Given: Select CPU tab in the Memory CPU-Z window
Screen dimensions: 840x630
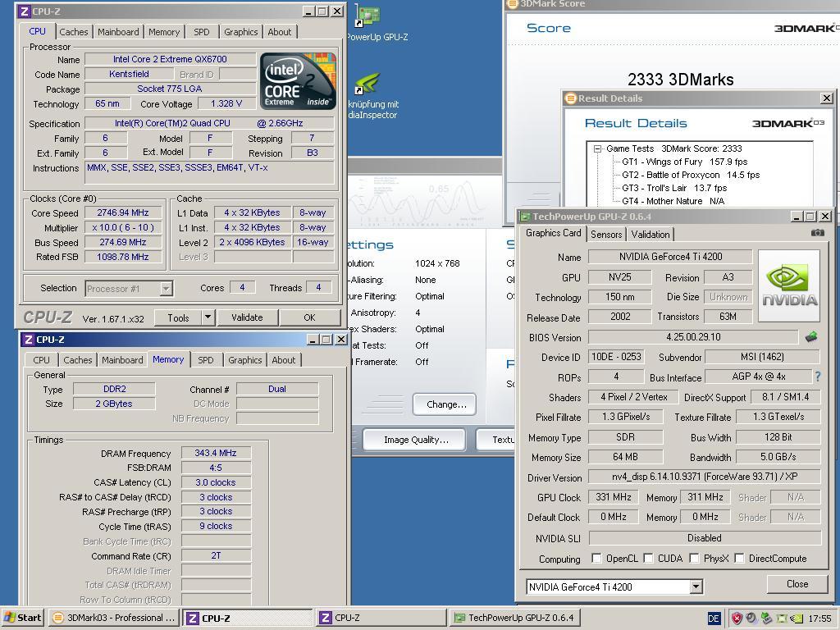Looking at the screenshot, I should point(41,360).
